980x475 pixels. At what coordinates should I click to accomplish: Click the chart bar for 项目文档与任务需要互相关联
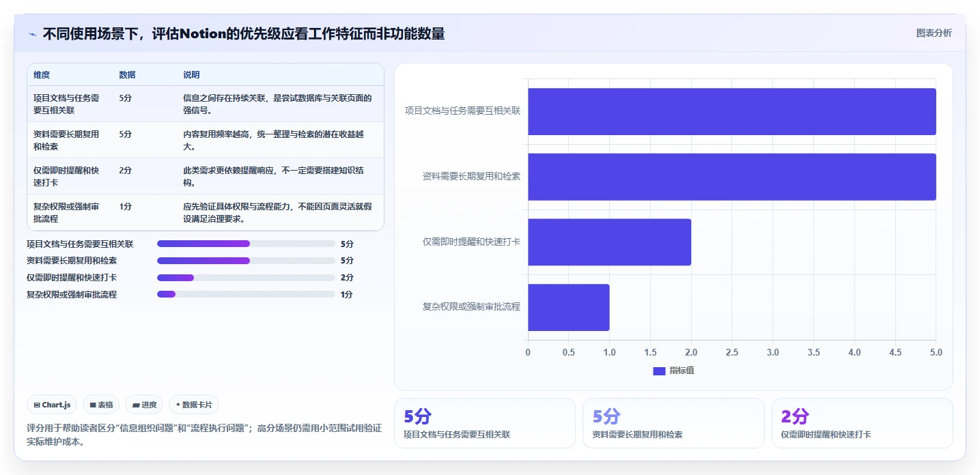731,111
